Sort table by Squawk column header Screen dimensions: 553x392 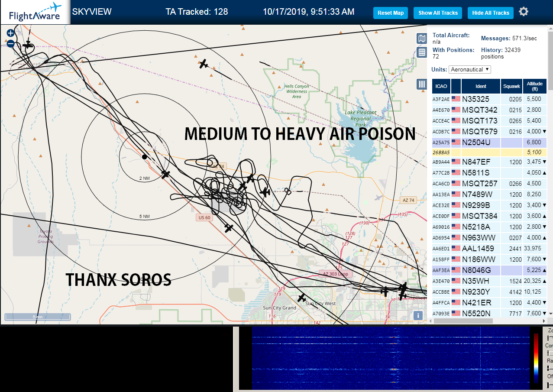511,86
